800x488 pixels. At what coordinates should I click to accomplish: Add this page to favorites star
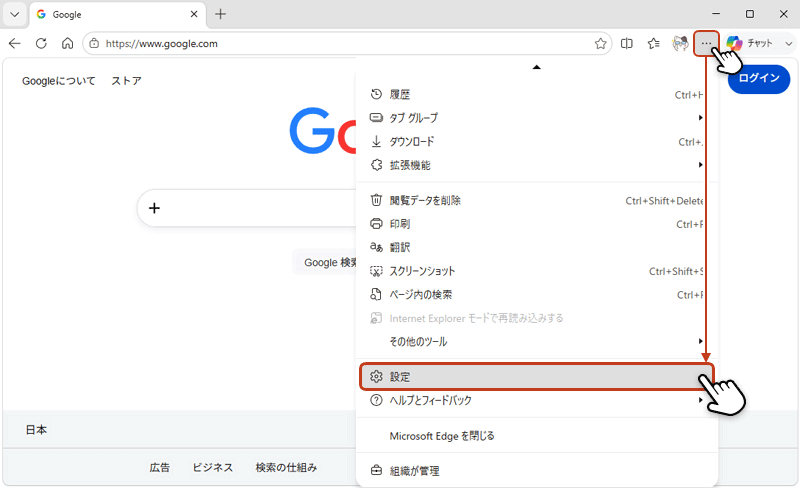[601, 44]
